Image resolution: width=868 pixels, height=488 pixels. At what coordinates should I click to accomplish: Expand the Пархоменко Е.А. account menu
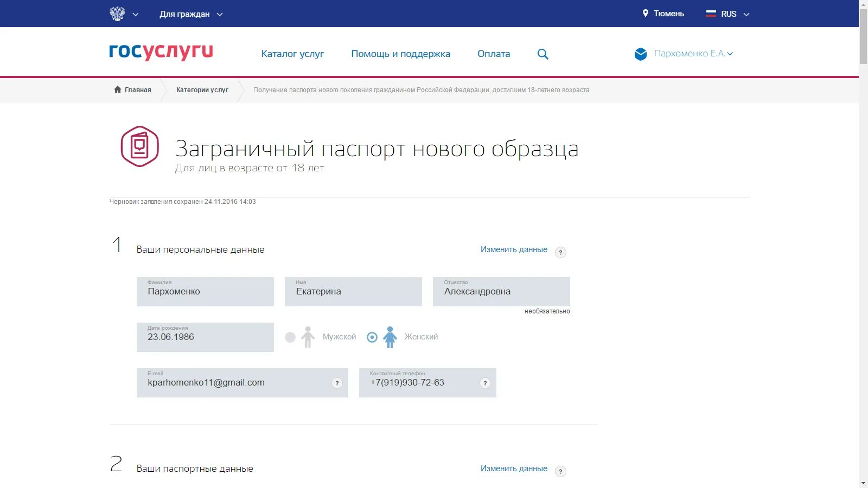(693, 53)
